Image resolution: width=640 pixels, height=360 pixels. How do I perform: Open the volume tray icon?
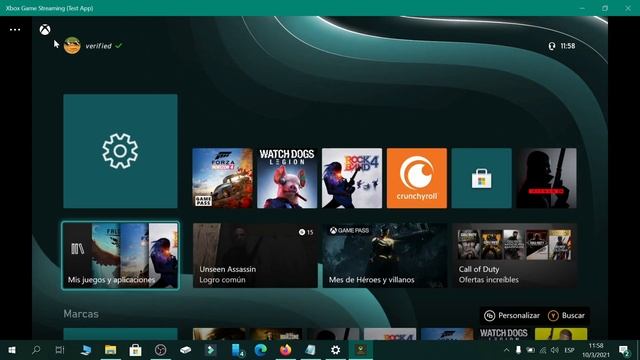coord(554,350)
